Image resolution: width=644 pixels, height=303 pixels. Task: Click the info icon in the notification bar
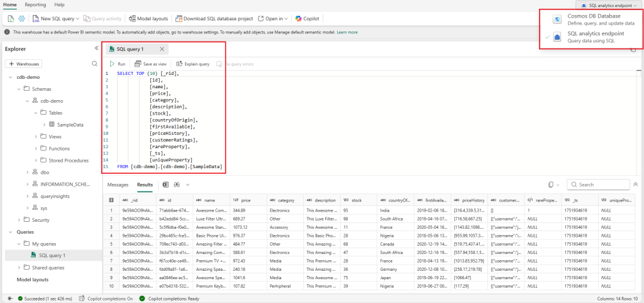(7, 32)
